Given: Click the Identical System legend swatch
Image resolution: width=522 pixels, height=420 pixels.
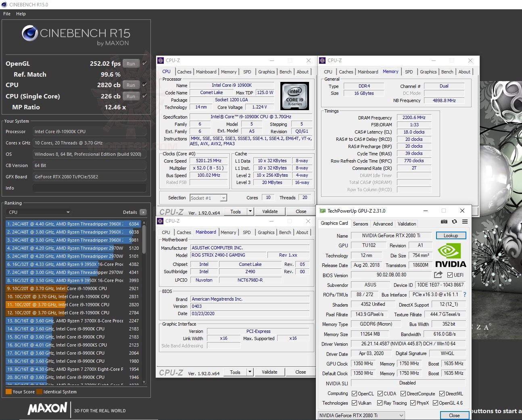Looking at the screenshot, I should [x=39, y=391].
